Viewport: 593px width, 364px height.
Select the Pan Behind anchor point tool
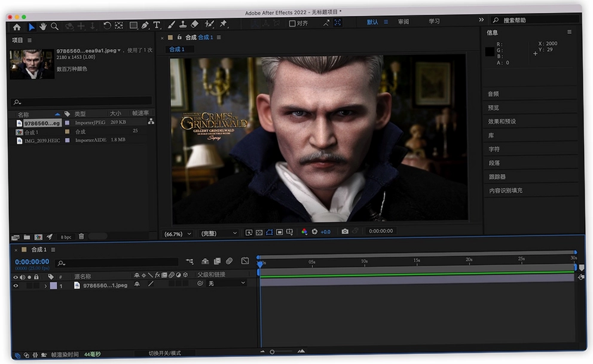[119, 25]
